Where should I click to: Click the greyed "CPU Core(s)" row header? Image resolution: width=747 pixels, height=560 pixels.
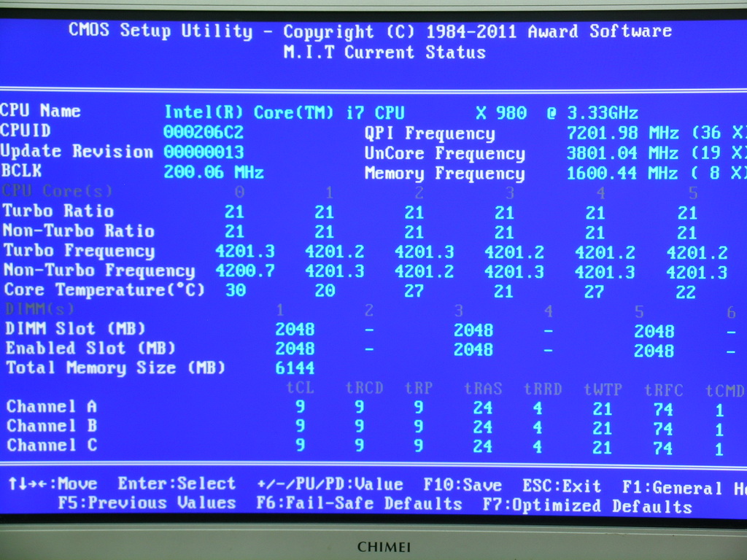[57, 191]
